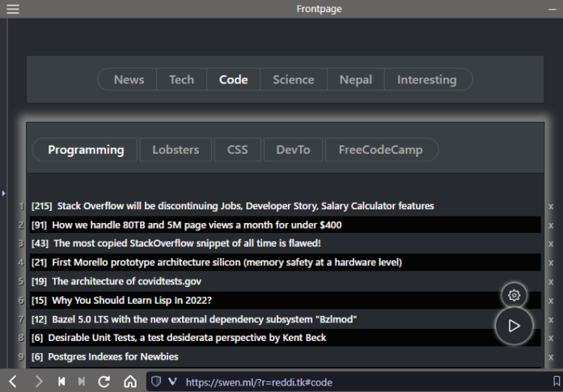Screen dimensions: 563x392
Task: Go forward with the forward arrow
Action: (38, 381)
